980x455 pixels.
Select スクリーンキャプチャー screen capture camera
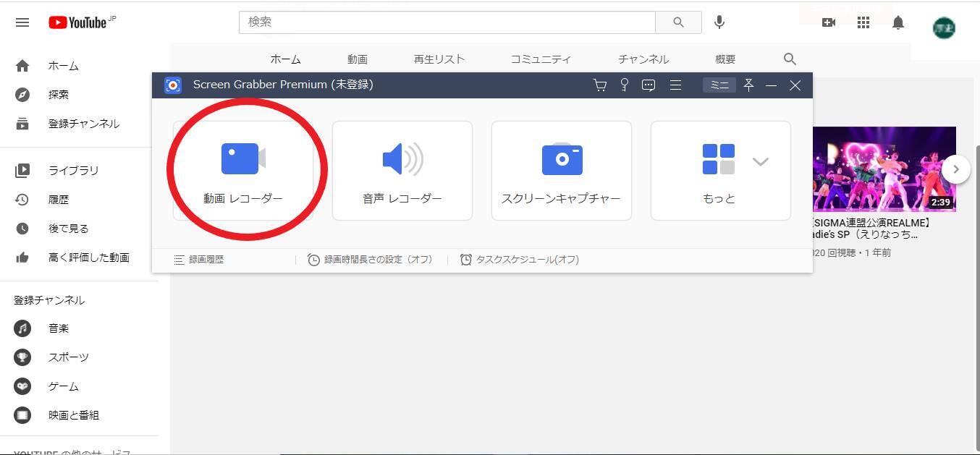561,171
